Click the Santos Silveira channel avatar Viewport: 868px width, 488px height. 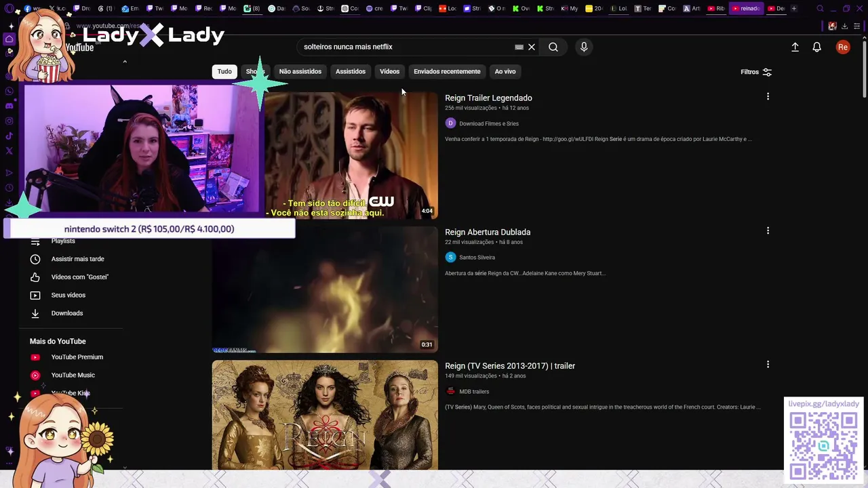point(450,258)
